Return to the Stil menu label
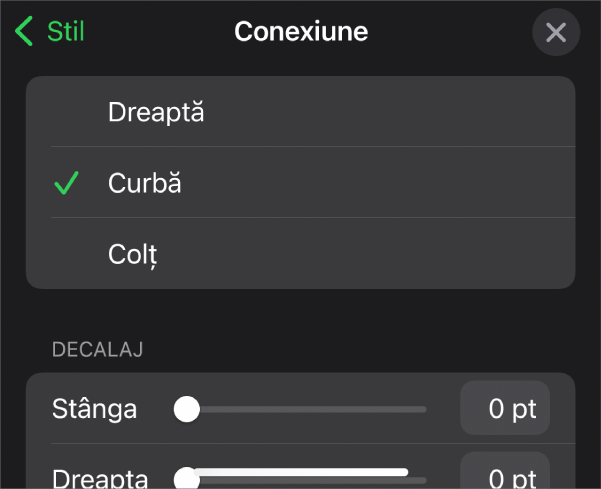This screenshot has height=489, width=601. coord(66,31)
